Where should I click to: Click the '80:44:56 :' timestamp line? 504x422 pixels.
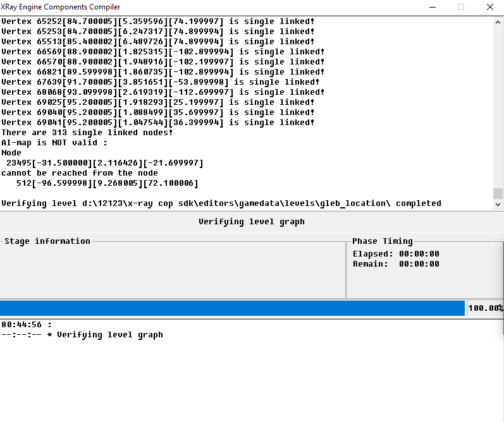pyautogui.click(x=27, y=325)
